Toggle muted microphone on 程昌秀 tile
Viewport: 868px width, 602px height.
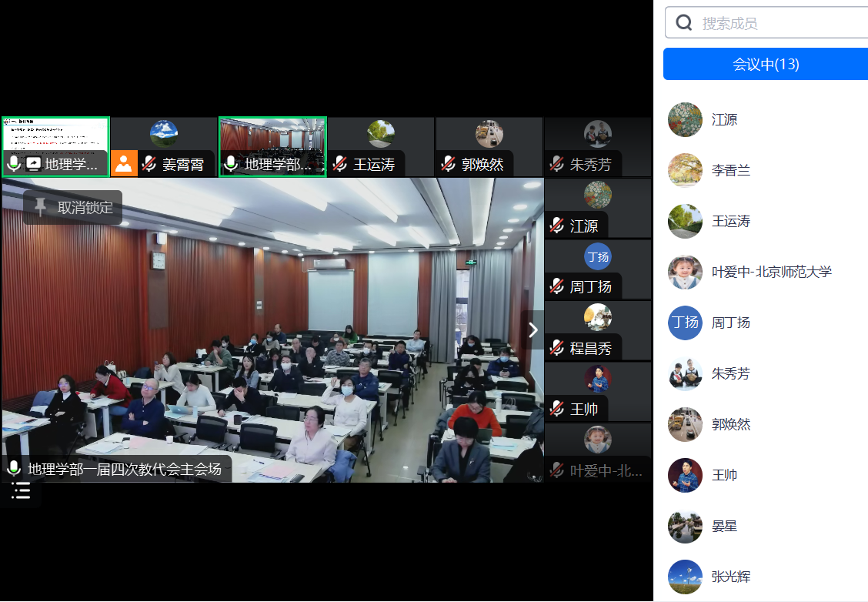[556, 348]
